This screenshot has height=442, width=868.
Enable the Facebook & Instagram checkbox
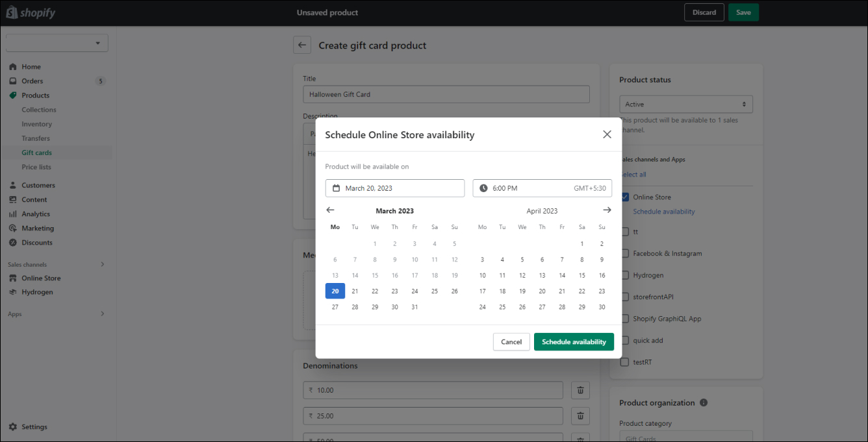coord(625,253)
